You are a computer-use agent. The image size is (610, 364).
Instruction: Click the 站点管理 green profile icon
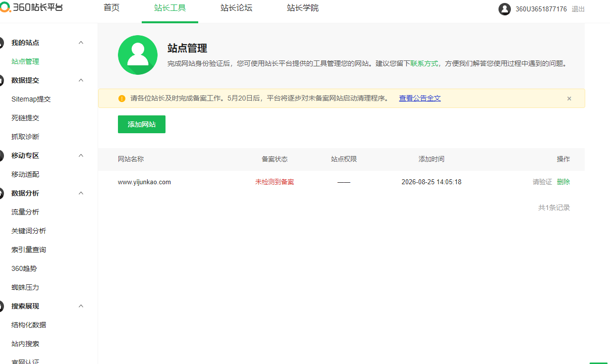click(x=138, y=55)
